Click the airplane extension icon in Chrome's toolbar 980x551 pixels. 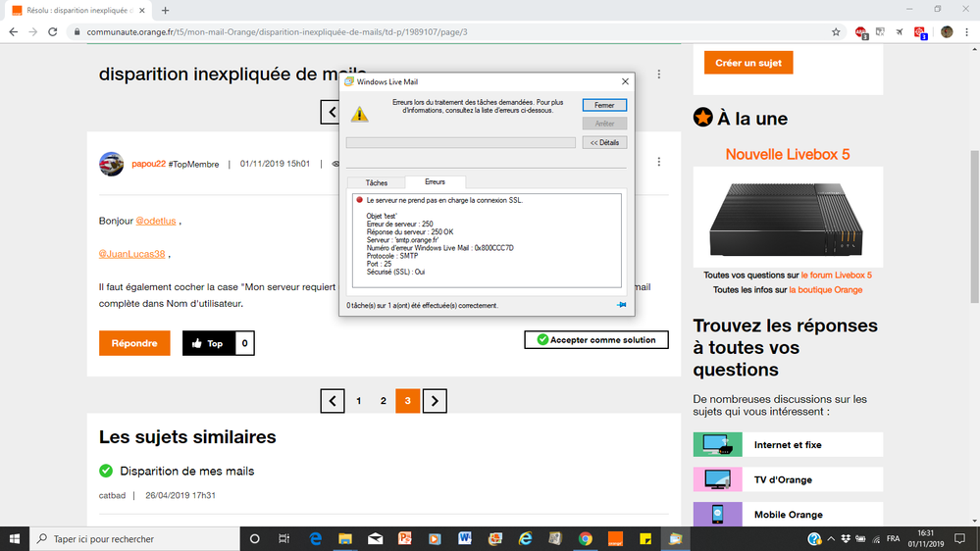point(899,31)
